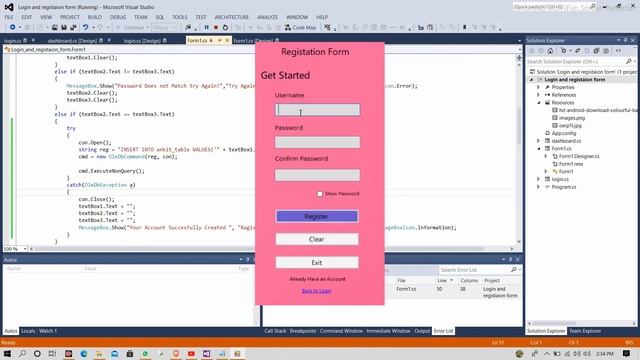Open the Windows Start menu

pyautogui.click(x=7, y=353)
